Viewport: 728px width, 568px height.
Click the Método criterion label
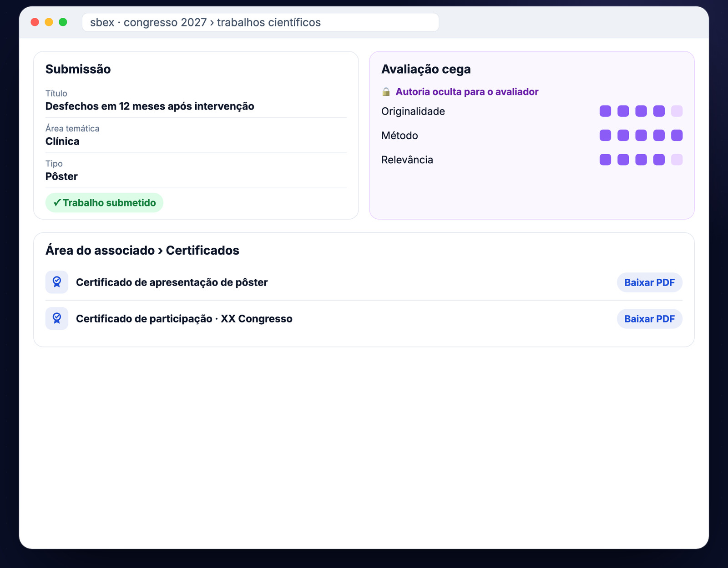[x=399, y=136]
